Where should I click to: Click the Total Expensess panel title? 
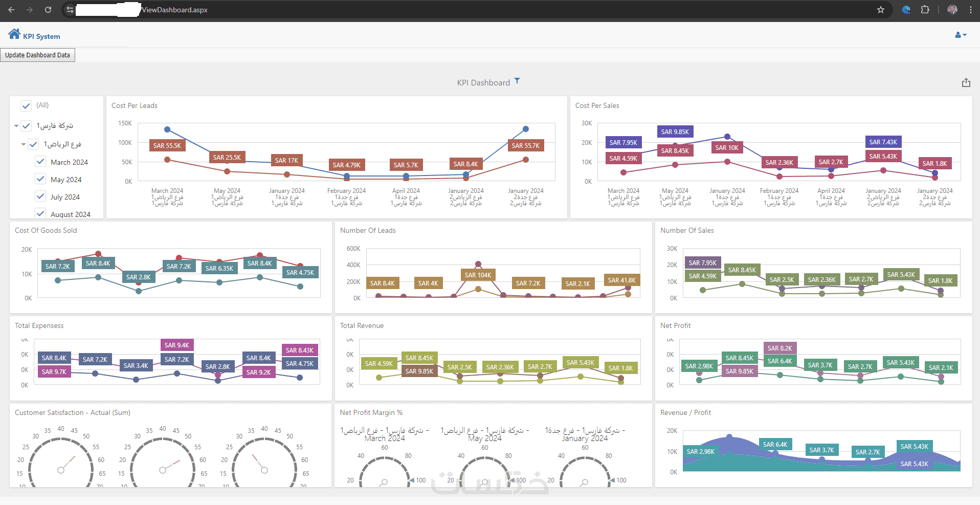point(39,325)
